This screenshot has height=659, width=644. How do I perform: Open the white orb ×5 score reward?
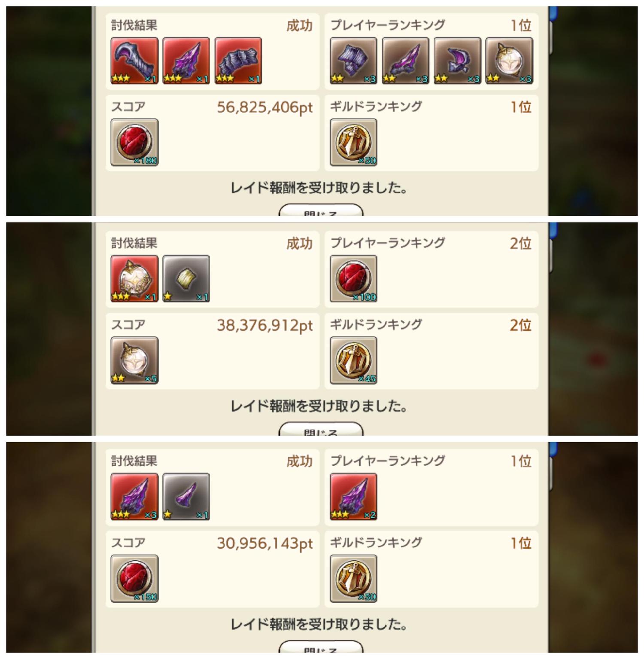click(134, 360)
